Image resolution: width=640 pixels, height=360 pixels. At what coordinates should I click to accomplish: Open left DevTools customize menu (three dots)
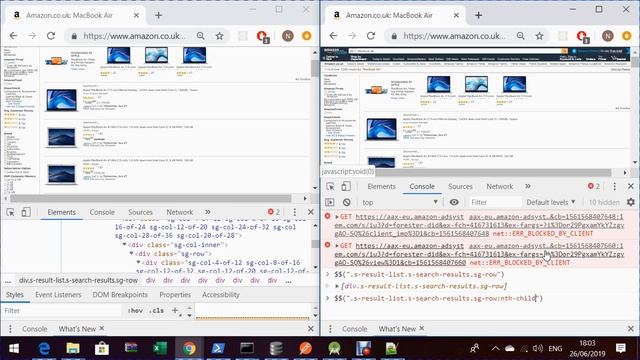pyautogui.click(x=295, y=212)
